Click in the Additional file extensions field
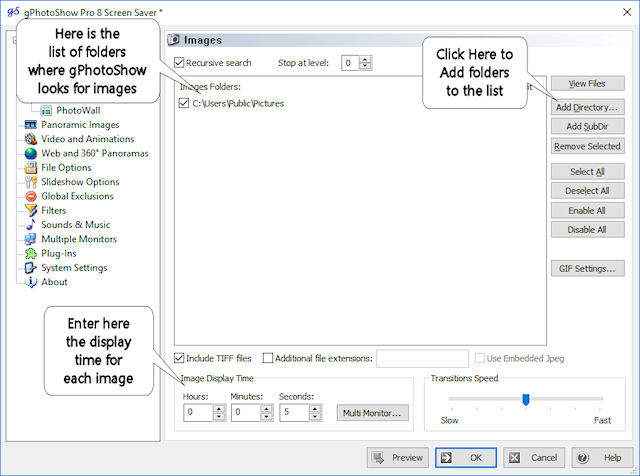 [x=422, y=359]
